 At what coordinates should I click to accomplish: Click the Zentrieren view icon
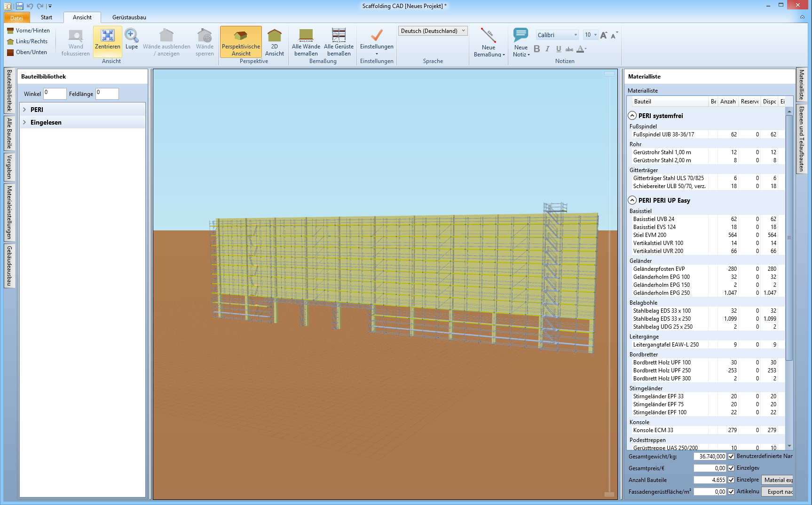pos(108,36)
